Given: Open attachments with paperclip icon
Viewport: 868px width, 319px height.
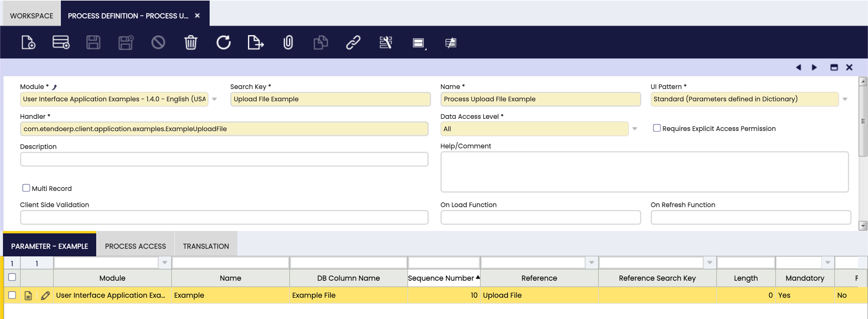Looking at the screenshot, I should 288,43.
